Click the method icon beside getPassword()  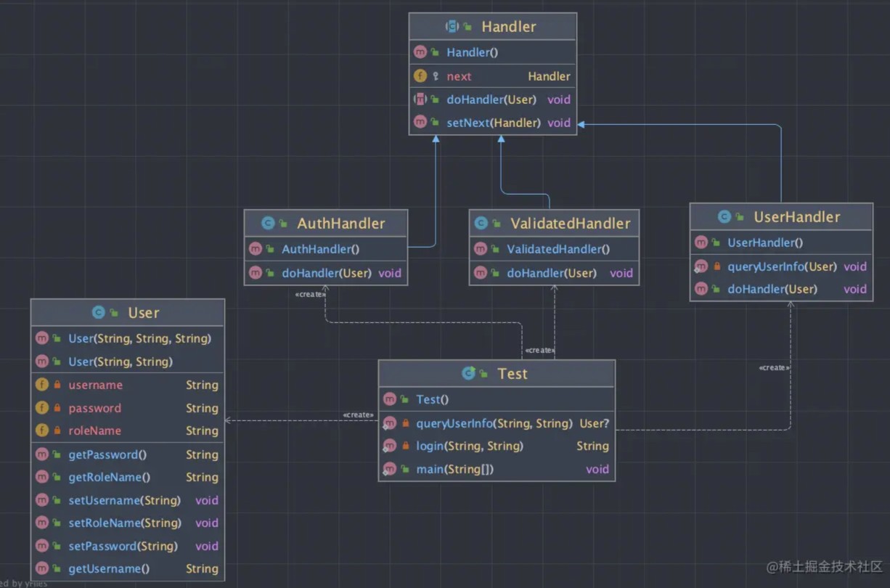point(42,454)
